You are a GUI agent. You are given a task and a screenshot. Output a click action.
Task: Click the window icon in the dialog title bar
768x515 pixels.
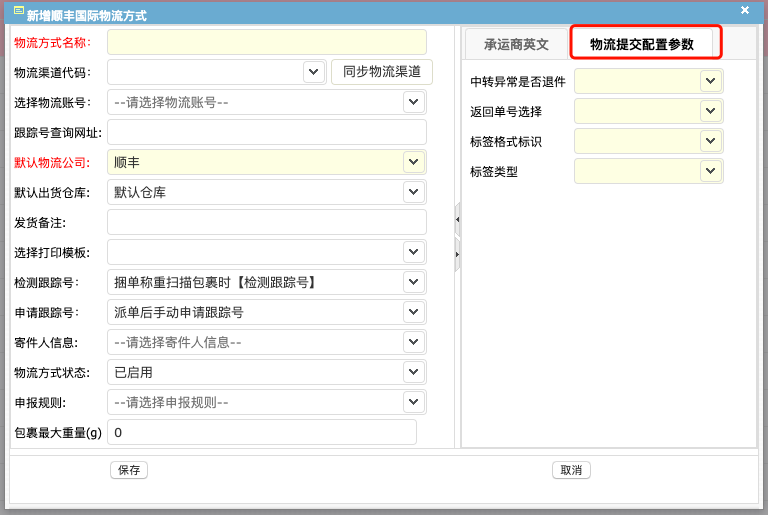point(19,11)
